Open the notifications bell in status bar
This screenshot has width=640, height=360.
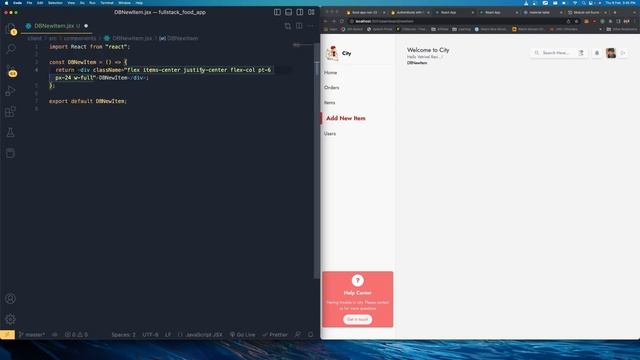coord(311,335)
